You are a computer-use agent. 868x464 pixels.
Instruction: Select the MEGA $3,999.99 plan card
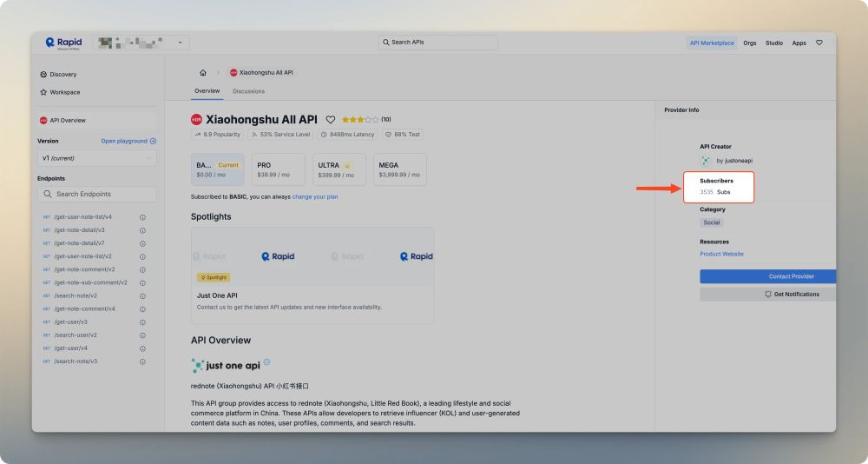pyautogui.click(x=399, y=169)
